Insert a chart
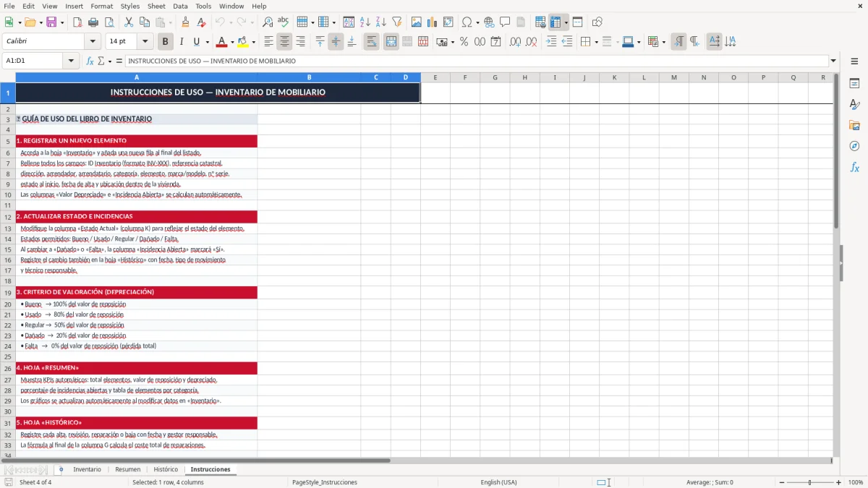The height and width of the screenshot is (488, 868). click(x=433, y=22)
